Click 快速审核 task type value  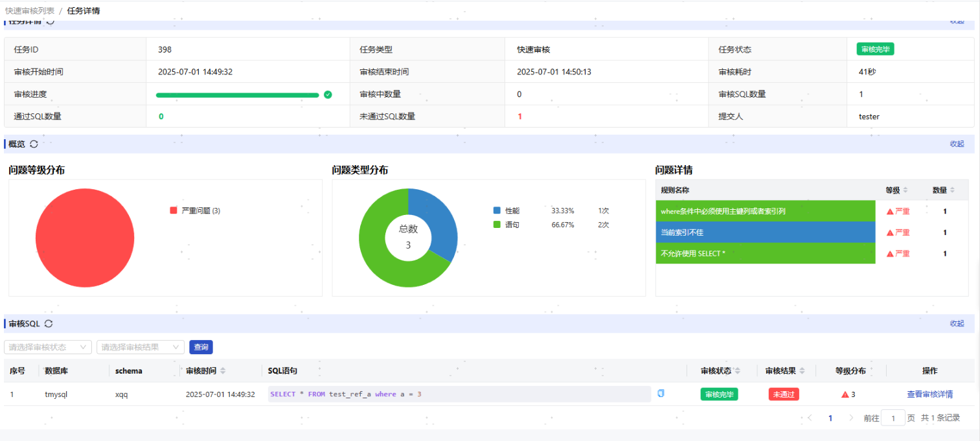coord(533,50)
